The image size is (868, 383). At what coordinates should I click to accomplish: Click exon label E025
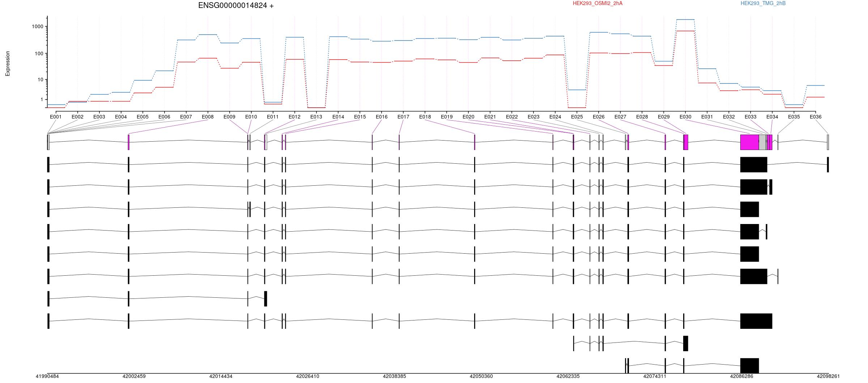point(577,117)
